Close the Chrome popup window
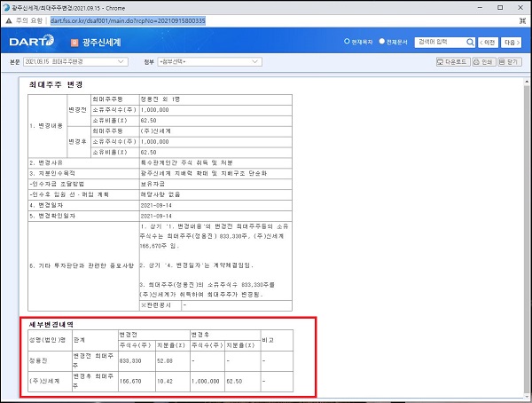The image size is (532, 403). (x=517, y=6)
